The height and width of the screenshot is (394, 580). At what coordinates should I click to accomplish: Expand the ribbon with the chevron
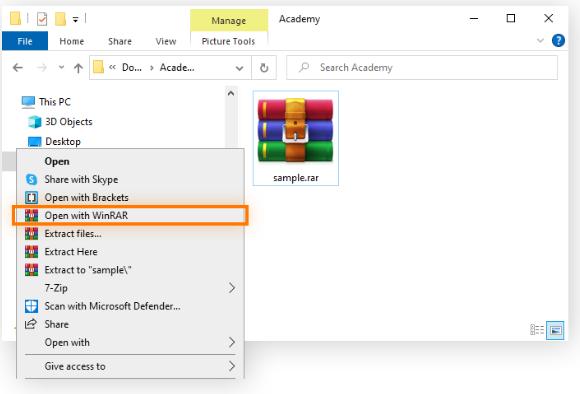[x=540, y=40]
